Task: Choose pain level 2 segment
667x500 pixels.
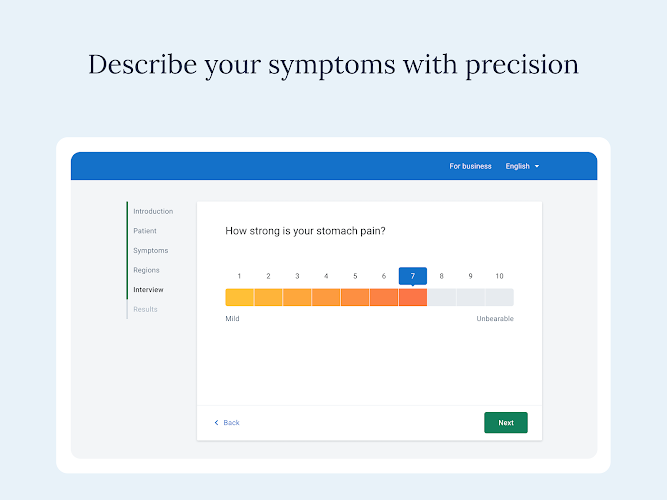Action: tap(268, 297)
